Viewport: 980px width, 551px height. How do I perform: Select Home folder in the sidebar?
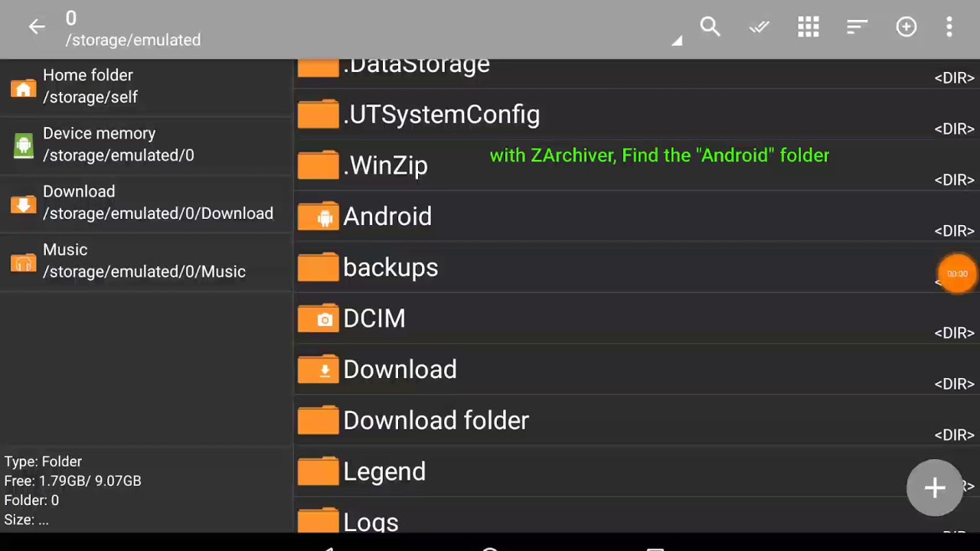(x=90, y=86)
